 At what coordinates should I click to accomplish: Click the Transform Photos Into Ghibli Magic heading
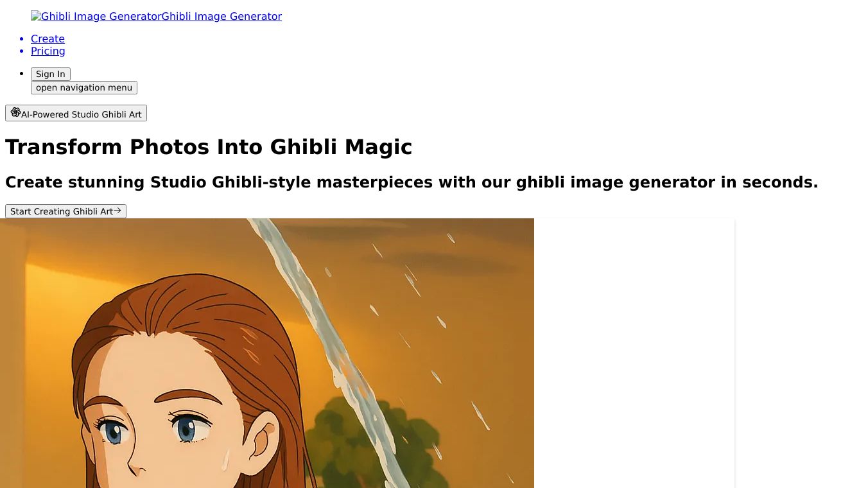click(x=209, y=147)
